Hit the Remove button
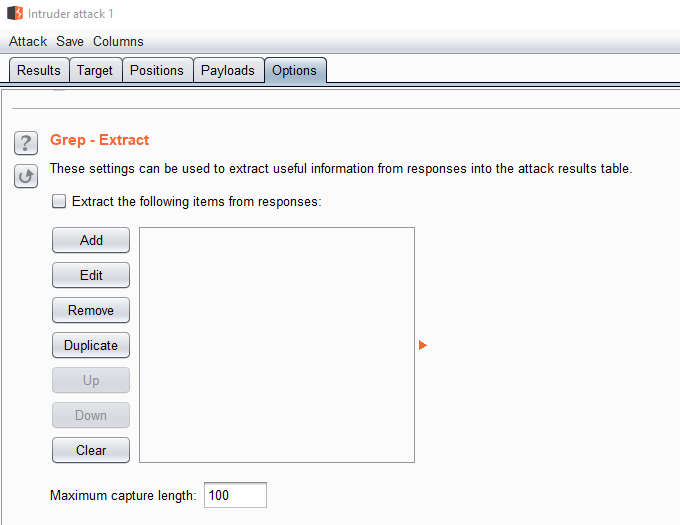This screenshot has width=680, height=525. coord(91,310)
